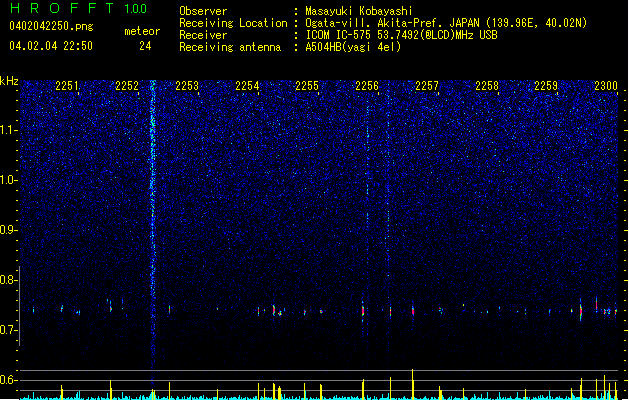This screenshot has height=400, width=629.
Task: Click the 0.7 frequency axis label
Action: coord(8,330)
